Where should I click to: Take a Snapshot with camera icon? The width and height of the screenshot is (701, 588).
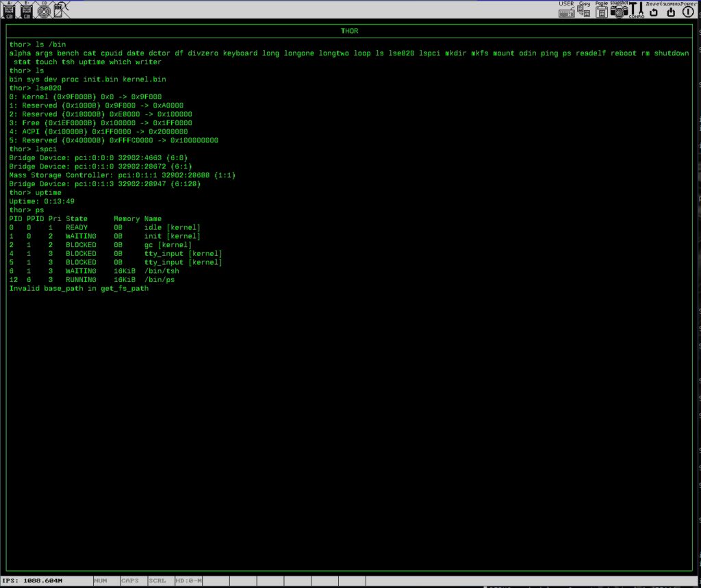click(x=619, y=10)
